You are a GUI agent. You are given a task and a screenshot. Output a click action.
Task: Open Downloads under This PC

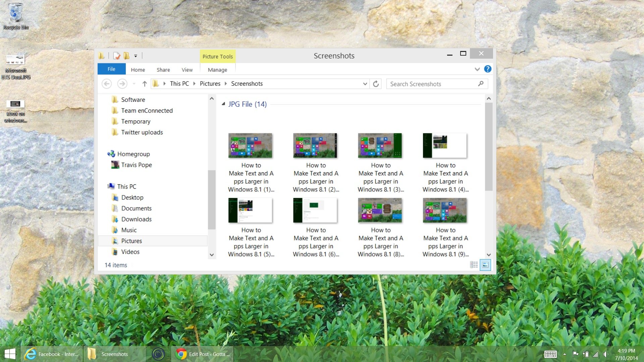click(x=136, y=219)
